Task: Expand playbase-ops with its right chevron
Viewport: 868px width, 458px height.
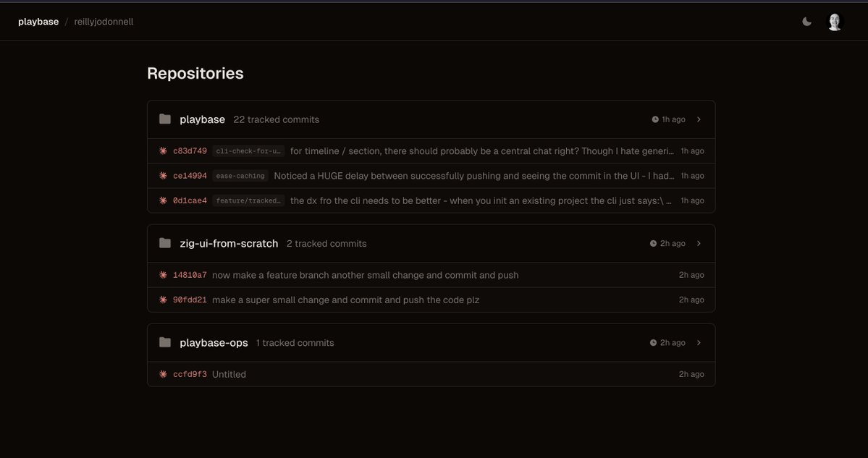Action: (699, 342)
